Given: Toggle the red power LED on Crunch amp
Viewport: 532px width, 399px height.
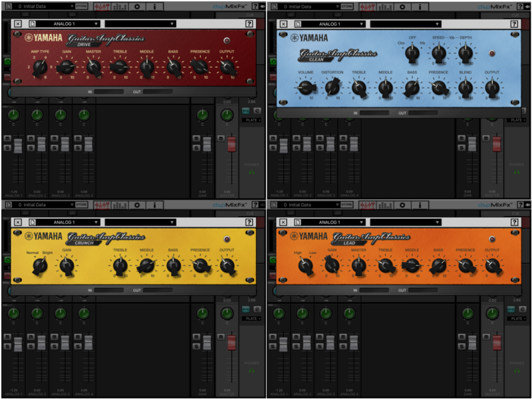Looking at the screenshot, I should click(227, 239).
